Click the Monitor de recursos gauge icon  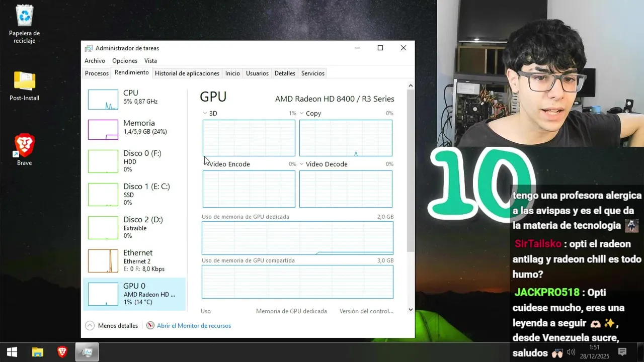pyautogui.click(x=150, y=326)
